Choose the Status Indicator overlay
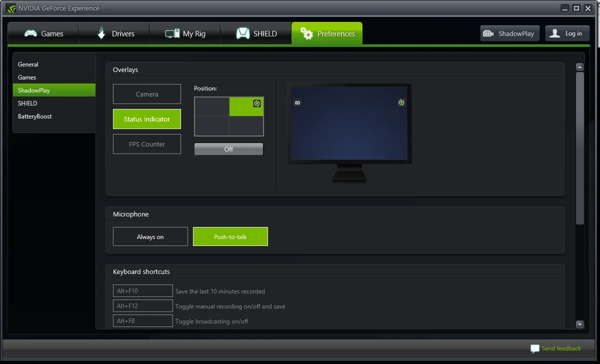 click(147, 119)
